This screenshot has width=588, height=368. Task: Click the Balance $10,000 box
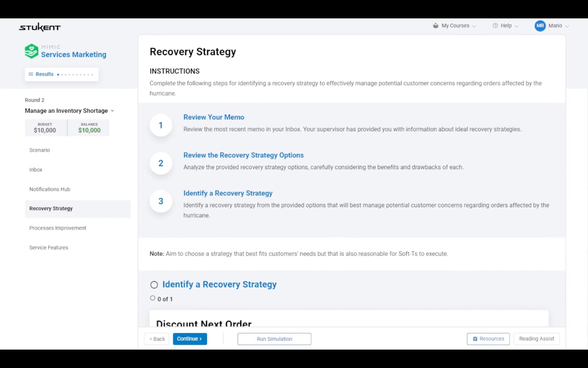89,128
